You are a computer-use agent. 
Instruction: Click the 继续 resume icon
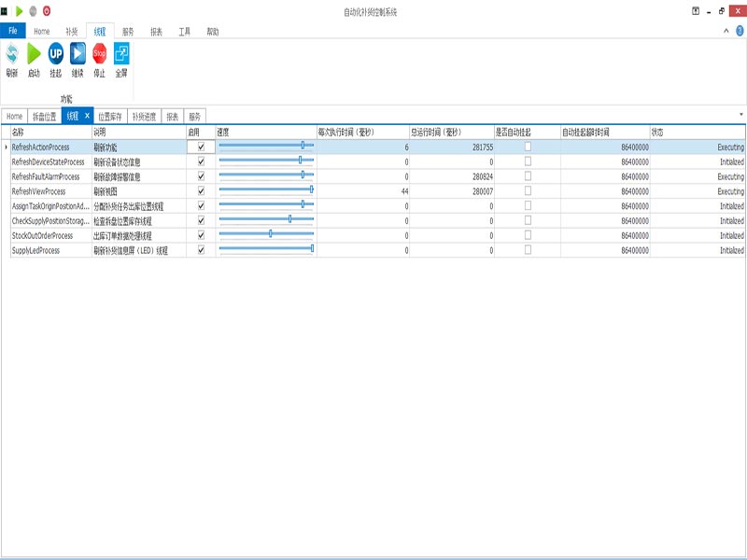[78, 54]
